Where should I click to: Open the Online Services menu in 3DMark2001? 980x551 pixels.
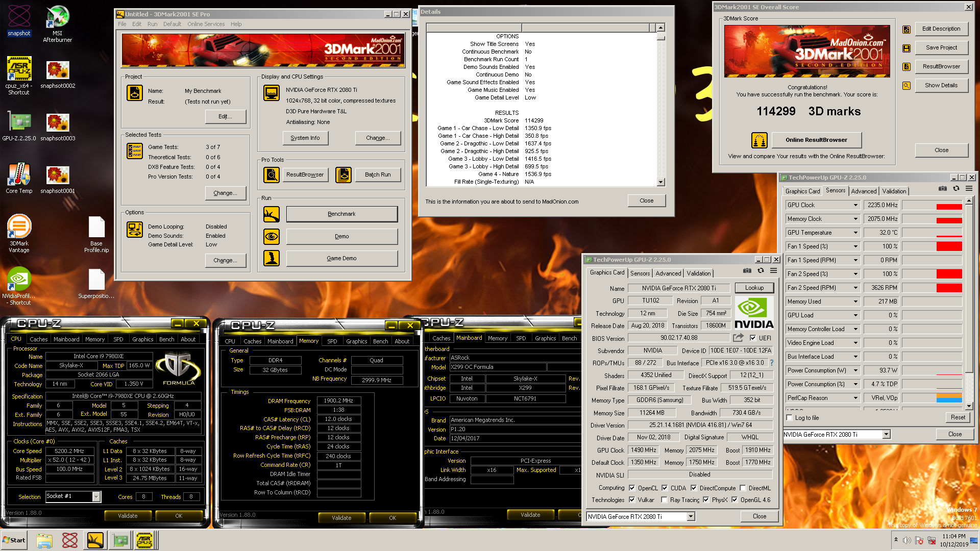[206, 24]
